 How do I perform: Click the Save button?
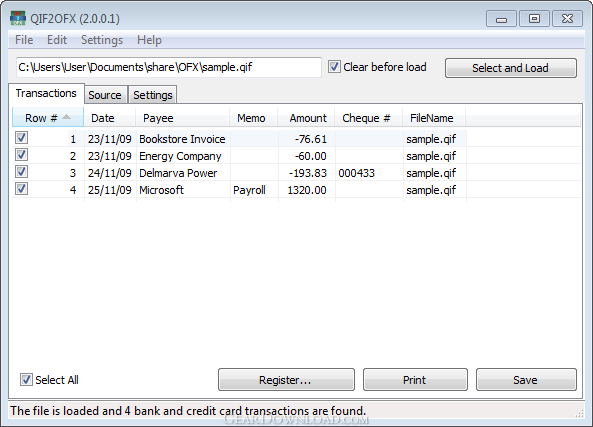(526, 379)
